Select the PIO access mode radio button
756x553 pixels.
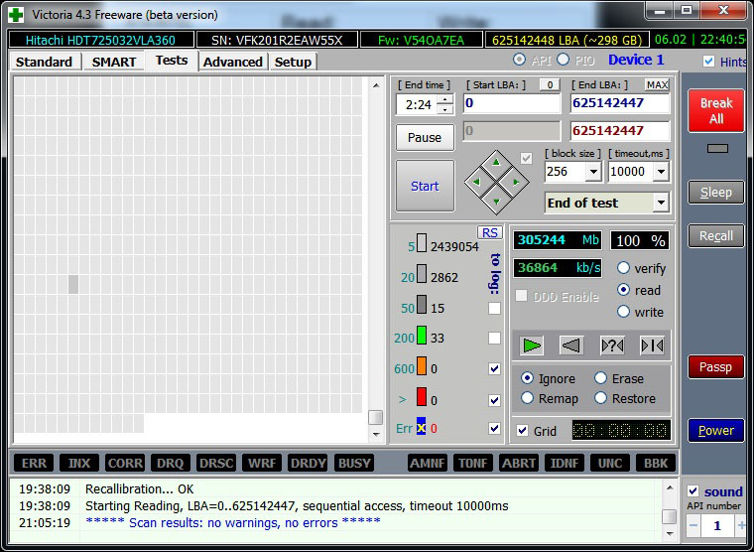(564, 60)
